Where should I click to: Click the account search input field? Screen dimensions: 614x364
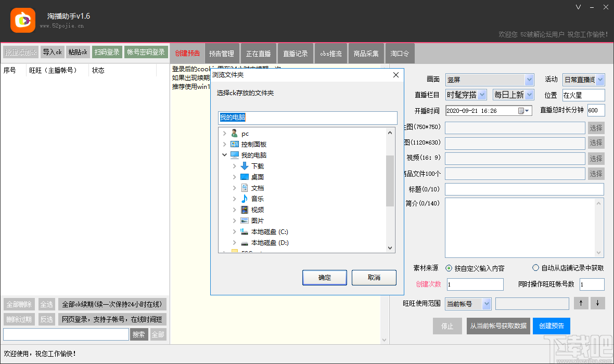pyautogui.click(x=66, y=334)
